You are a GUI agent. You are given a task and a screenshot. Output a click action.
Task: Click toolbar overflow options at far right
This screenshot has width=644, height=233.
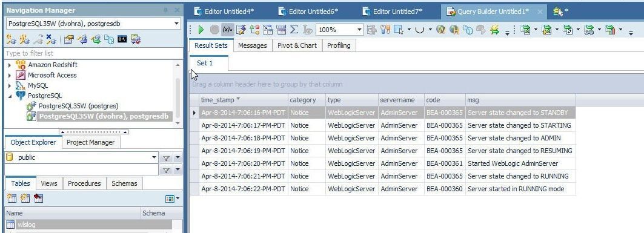(x=631, y=33)
